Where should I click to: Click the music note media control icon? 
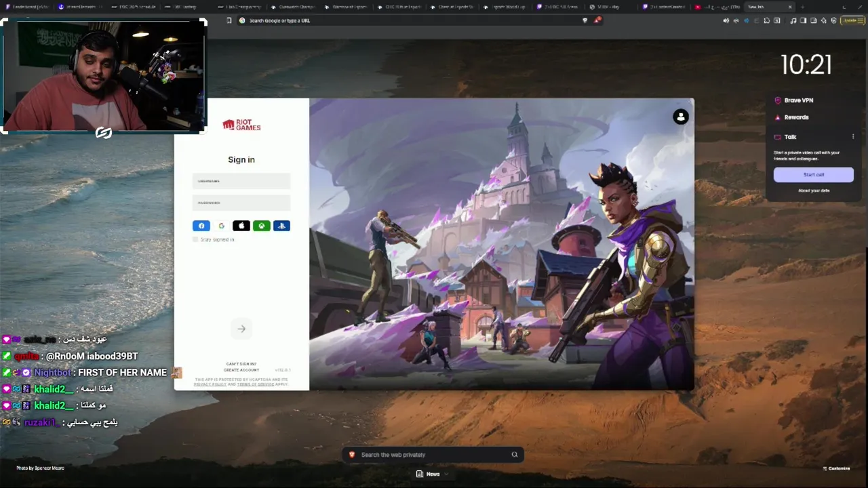point(793,20)
